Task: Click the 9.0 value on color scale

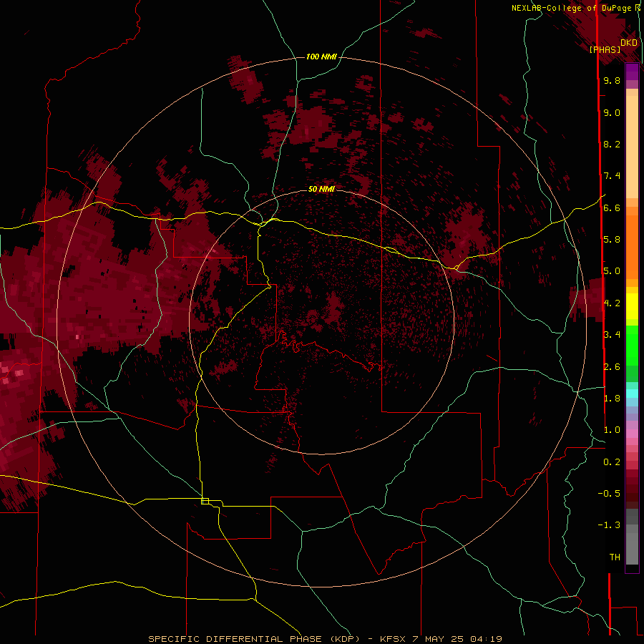Action: click(x=612, y=112)
